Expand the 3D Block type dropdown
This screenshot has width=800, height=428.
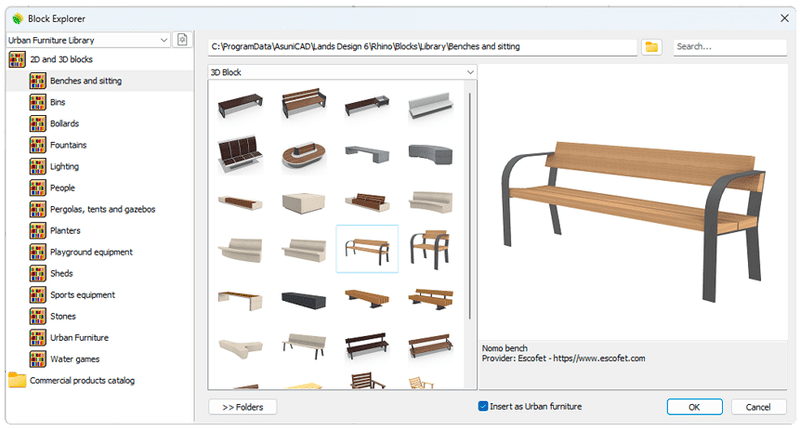(x=342, y=73)
